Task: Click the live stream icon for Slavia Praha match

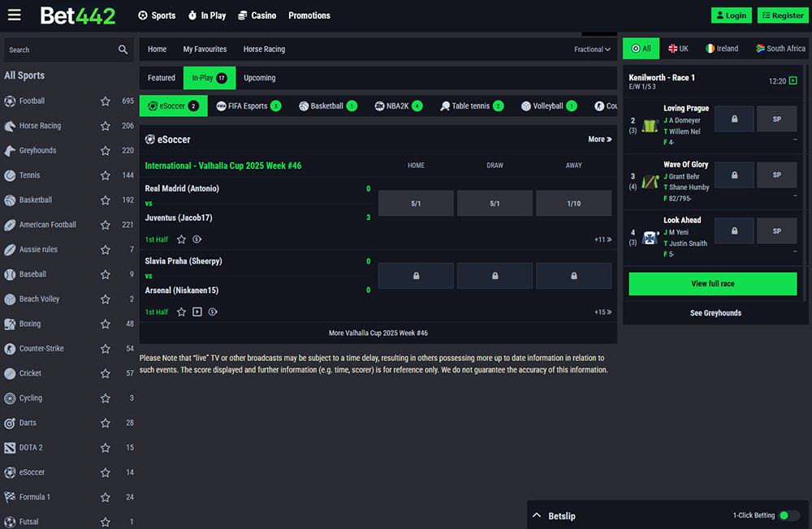Action: (x=197, y=312)
